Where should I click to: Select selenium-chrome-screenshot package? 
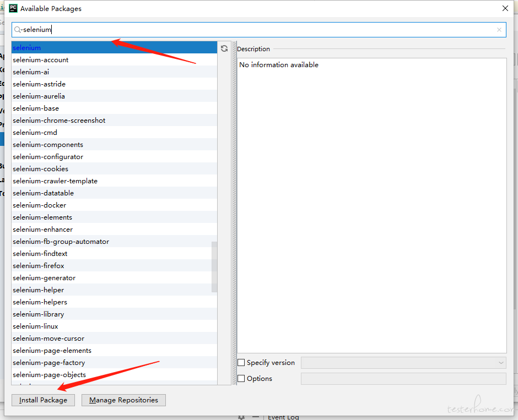(114, 120)
